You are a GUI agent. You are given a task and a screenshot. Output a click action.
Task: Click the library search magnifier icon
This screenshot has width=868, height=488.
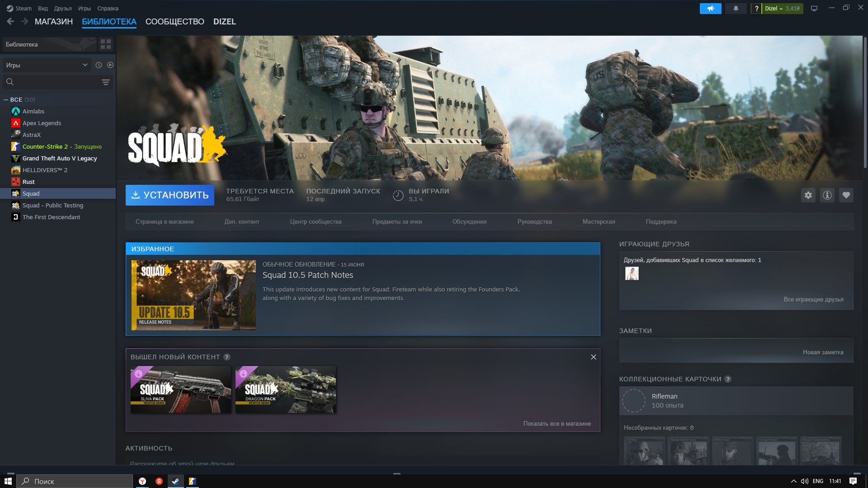point(10,82)
